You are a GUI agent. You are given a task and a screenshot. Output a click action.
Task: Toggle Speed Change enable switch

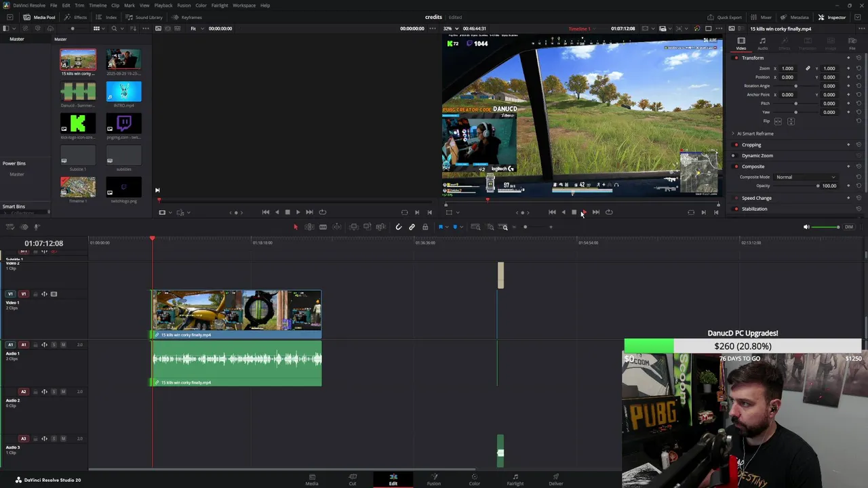point(736,198)
